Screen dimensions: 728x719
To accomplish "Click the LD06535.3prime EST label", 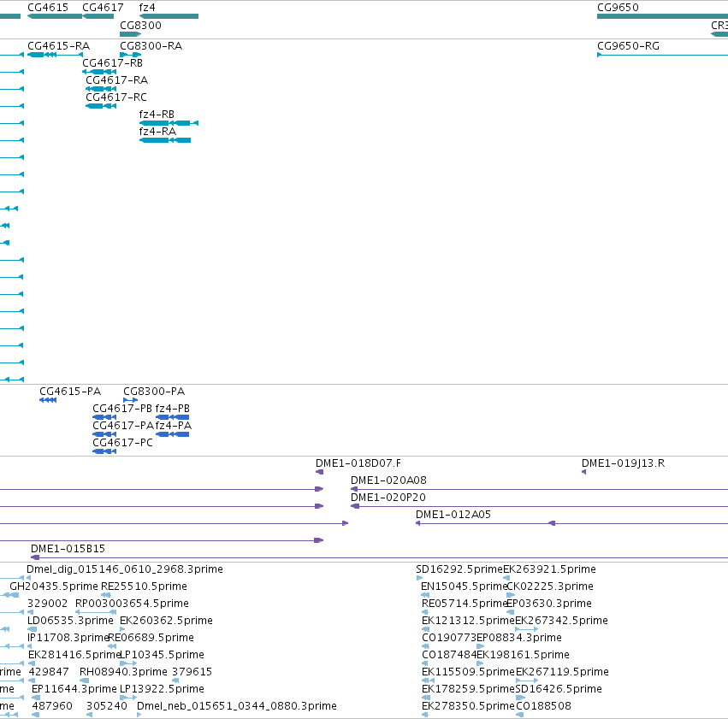I will pos(70,621).
